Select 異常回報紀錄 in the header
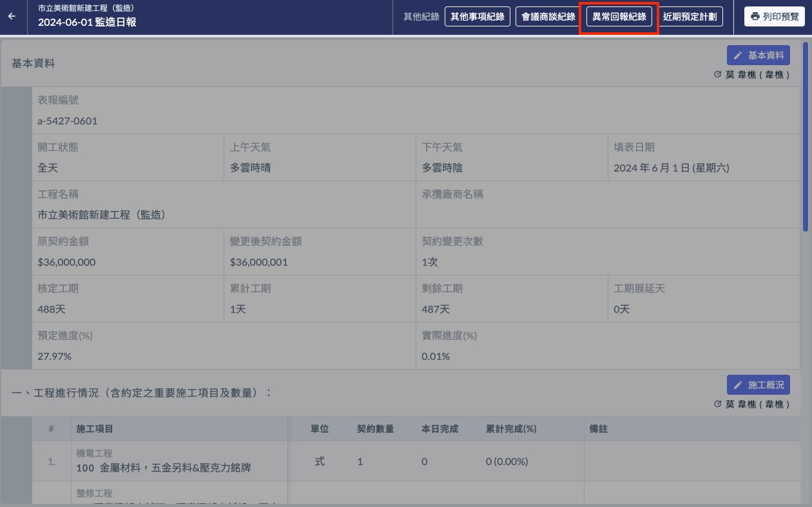This screenshot has height=507, width=812. click(619, 17)
